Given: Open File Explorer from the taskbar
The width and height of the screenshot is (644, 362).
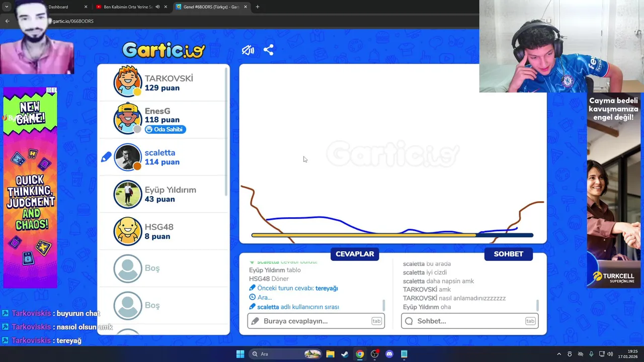Looking at the screenshot, I should tap(330, 354).
